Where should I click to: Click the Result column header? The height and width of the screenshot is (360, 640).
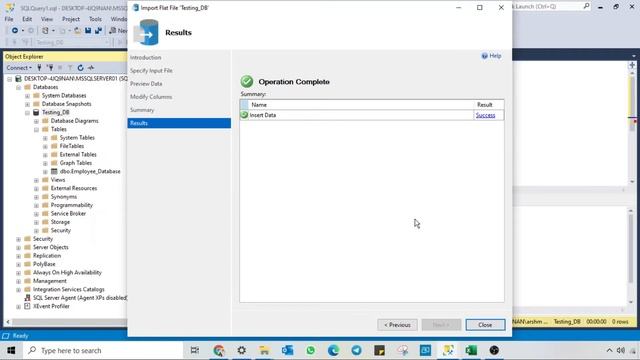tap(484, 105)
